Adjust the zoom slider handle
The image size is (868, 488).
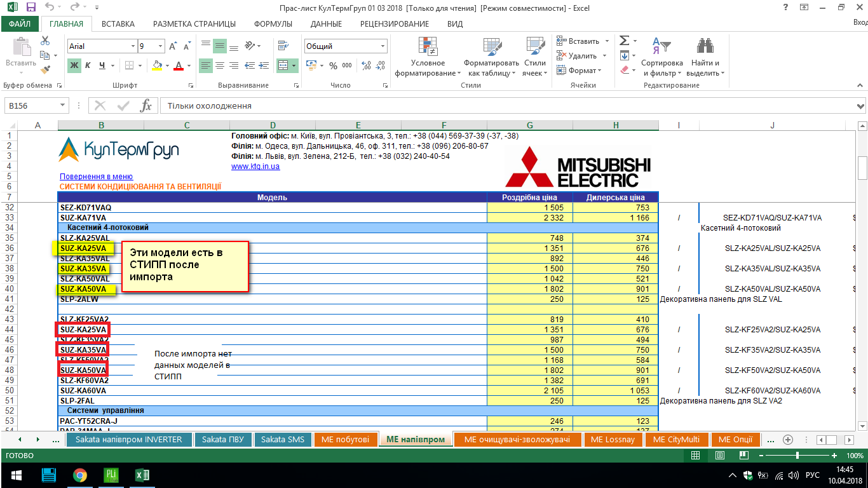(797, 456)
